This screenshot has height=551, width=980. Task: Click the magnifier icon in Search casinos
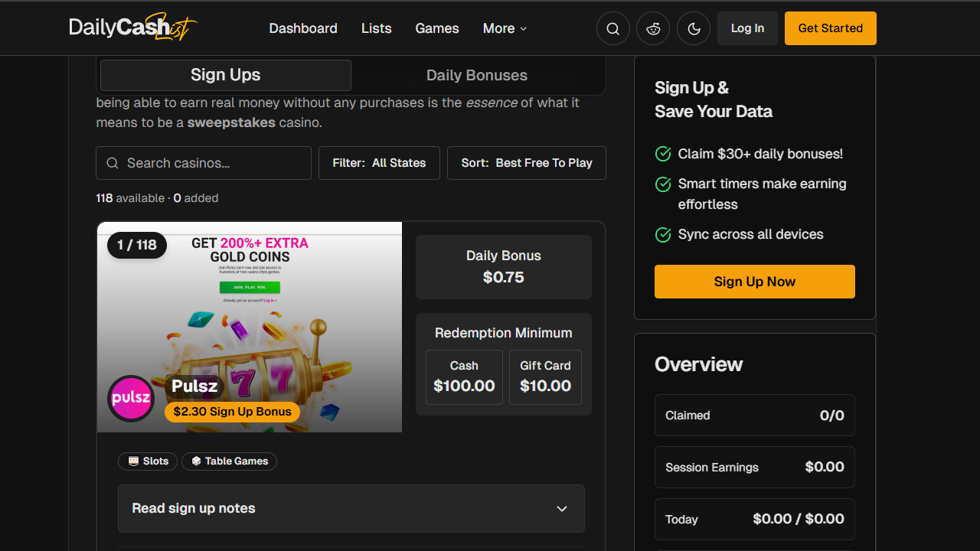[x=113, y=163]
